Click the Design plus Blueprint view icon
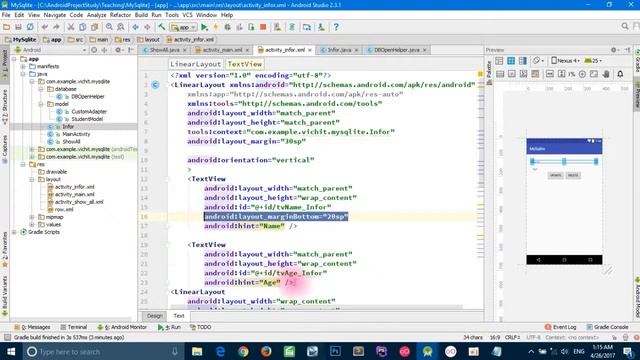This screenshot has height=360, width=640. (523, 61)
